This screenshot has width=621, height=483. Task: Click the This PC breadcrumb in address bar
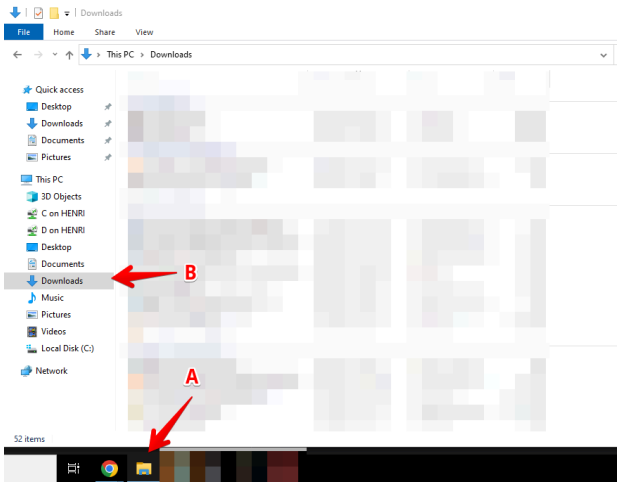123,54
